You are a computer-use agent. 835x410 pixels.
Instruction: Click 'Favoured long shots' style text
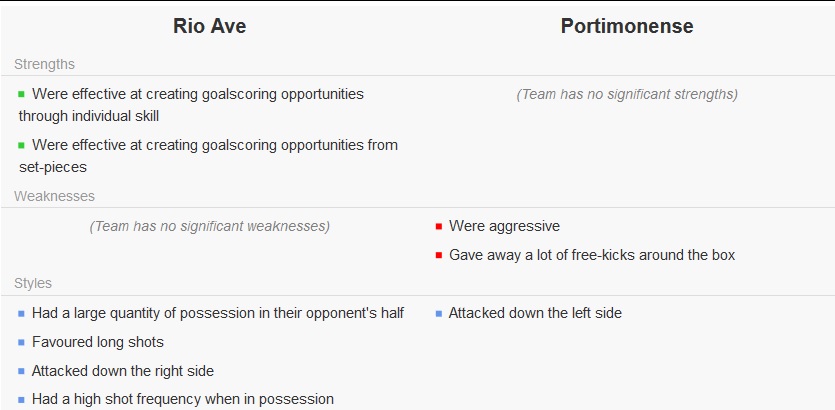(x=97, y=342)
